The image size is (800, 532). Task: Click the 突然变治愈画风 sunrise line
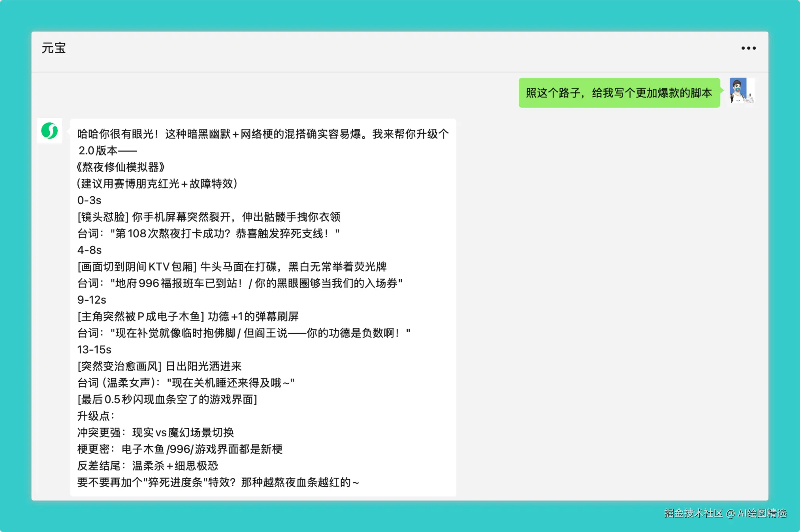pos(159,366)
